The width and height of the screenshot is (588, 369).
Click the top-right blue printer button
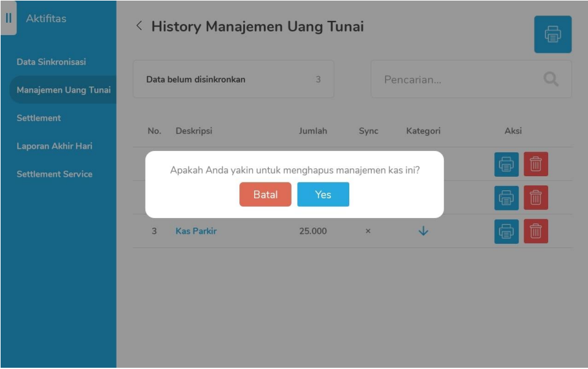click(x=552, y=34)
